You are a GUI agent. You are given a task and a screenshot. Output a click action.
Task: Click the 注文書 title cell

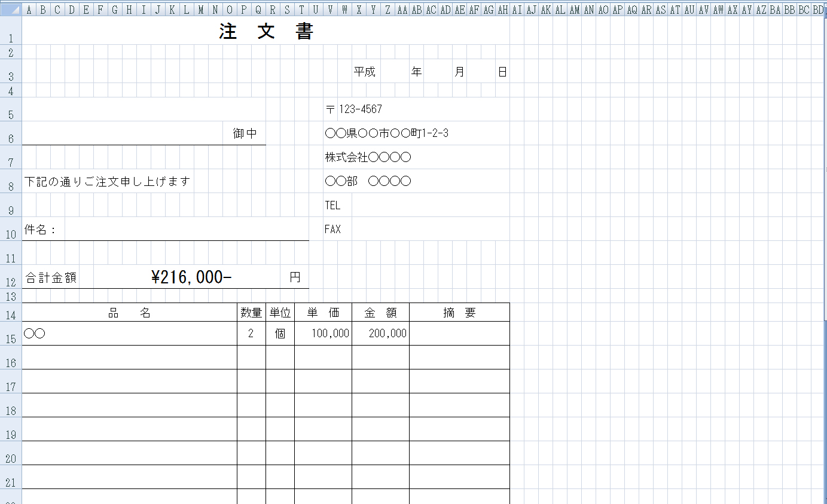tap(266, 30)
